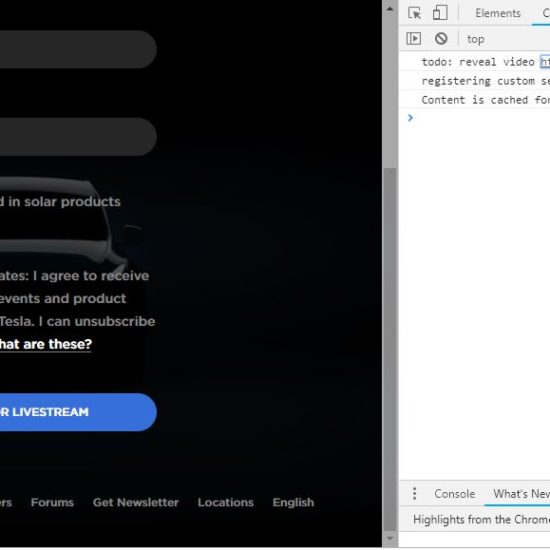
Task: Open the top context dropdown
Action: pyautogui.click(x=475, y=39)
